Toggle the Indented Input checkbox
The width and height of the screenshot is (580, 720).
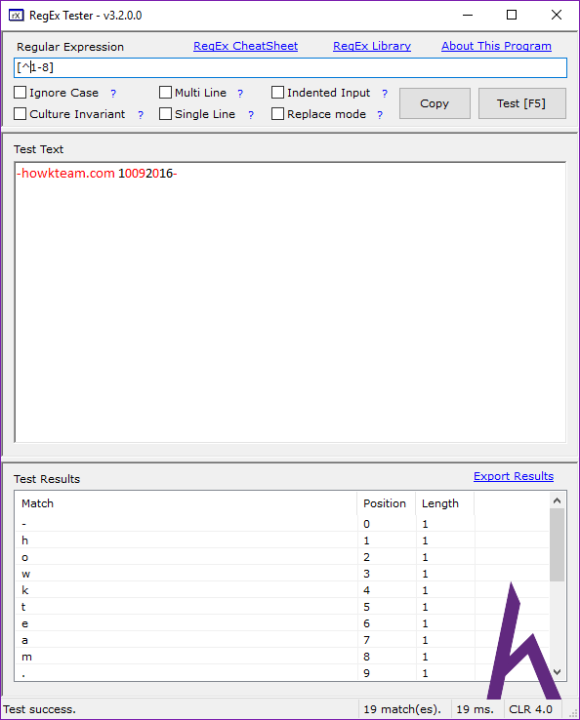(277, 93)
